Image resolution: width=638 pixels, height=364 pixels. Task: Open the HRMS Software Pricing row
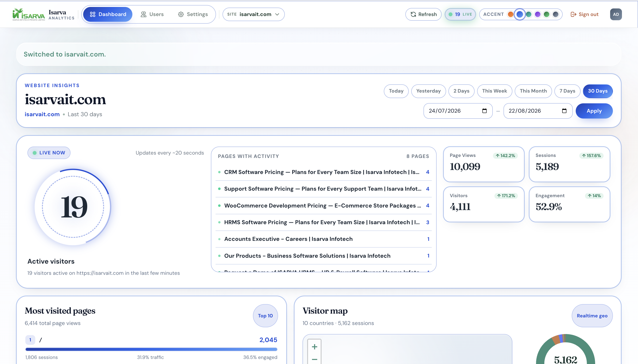tap(323, 222)
